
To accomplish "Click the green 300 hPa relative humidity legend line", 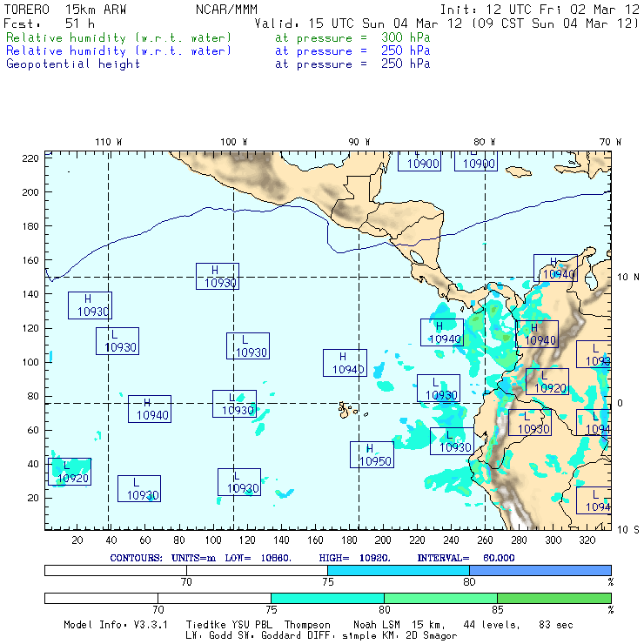I will tap(119, 38).
